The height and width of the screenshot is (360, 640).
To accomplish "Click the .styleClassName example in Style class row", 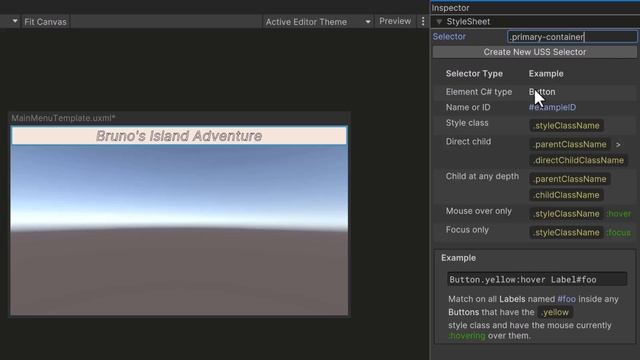I will [567, 126].
